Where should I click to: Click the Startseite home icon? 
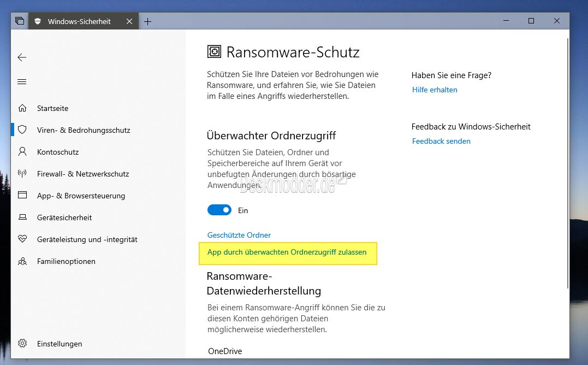coord(22,108)
